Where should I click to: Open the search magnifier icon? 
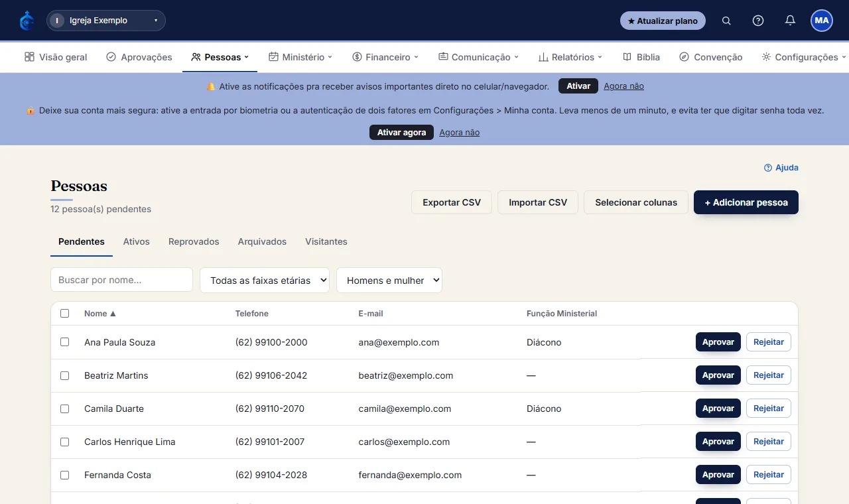tap(726, 21)
